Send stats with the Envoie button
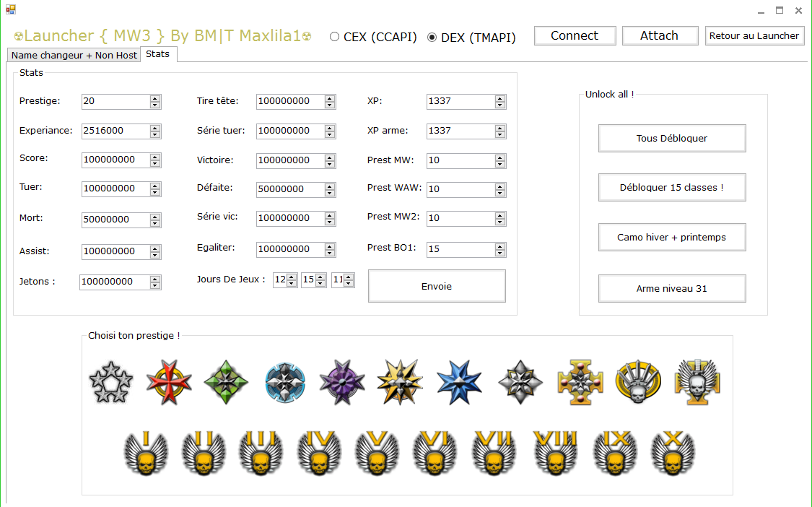 (437, 286)
